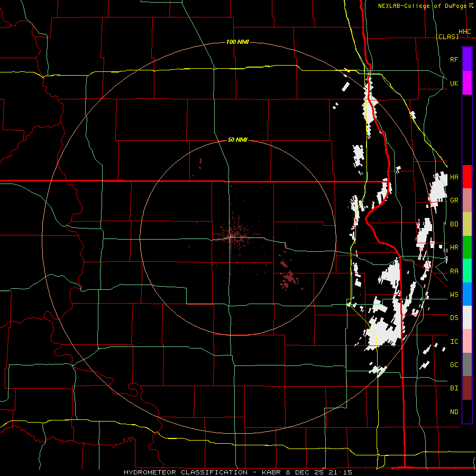The width and height of the screenshot is (476, 476).
Task: Click the RA light green legend swatch
Action: click(467, 271)
